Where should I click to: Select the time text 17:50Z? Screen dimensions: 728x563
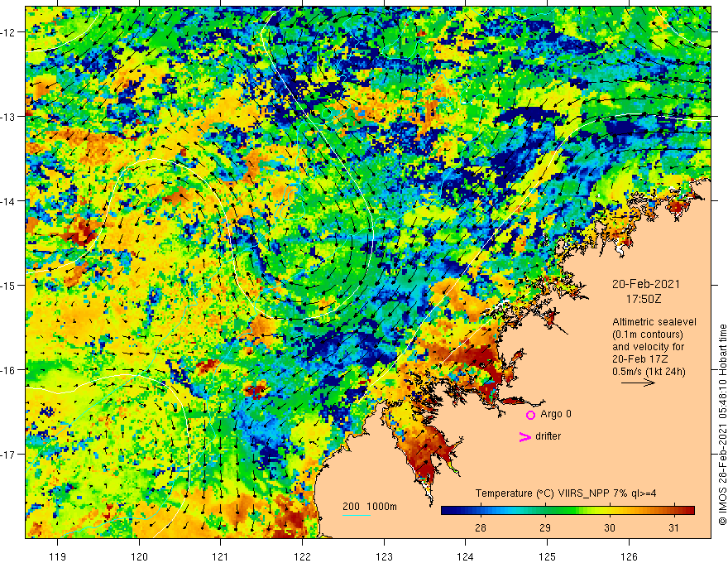[644, 299]
